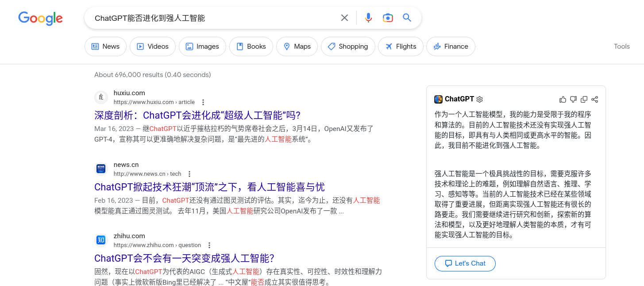Switch to the Images results tab

coord(202,46)
